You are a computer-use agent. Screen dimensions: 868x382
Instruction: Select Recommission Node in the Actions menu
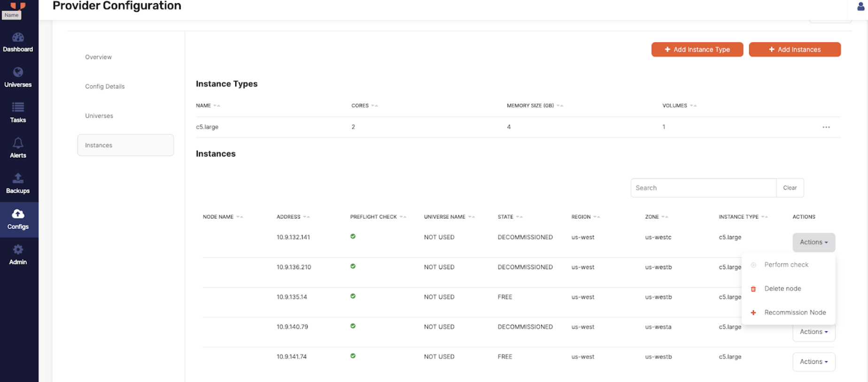coord(795,313)
